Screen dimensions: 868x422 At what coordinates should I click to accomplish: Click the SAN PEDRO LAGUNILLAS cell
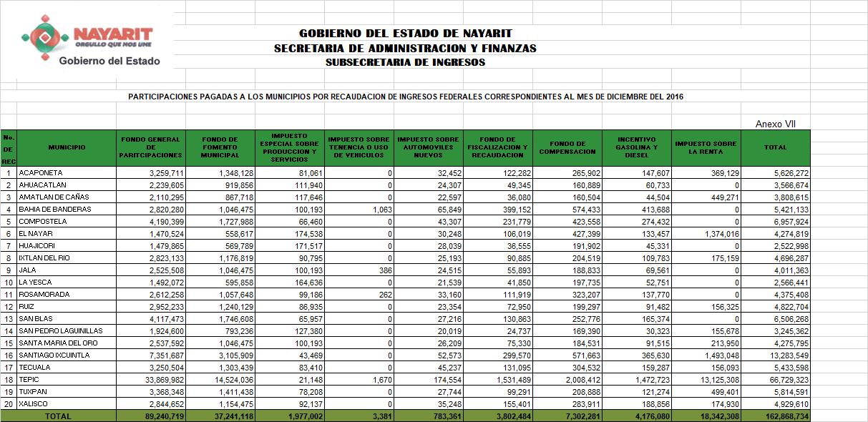67,331
